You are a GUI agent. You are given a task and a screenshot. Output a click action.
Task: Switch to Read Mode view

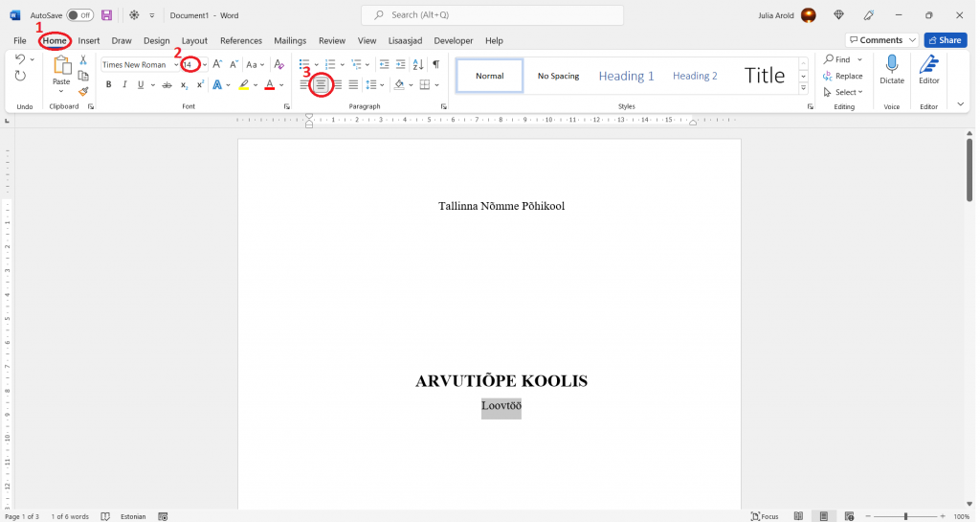pos(798,516)
